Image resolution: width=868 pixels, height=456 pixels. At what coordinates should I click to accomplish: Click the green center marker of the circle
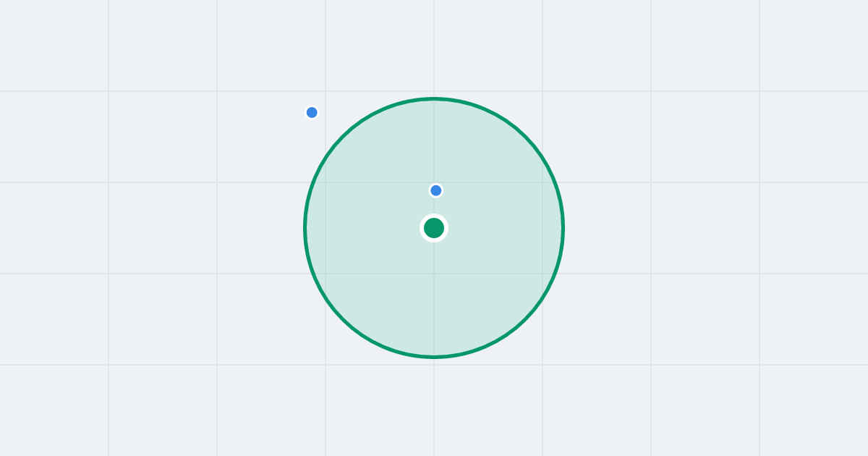pos(434,228)
